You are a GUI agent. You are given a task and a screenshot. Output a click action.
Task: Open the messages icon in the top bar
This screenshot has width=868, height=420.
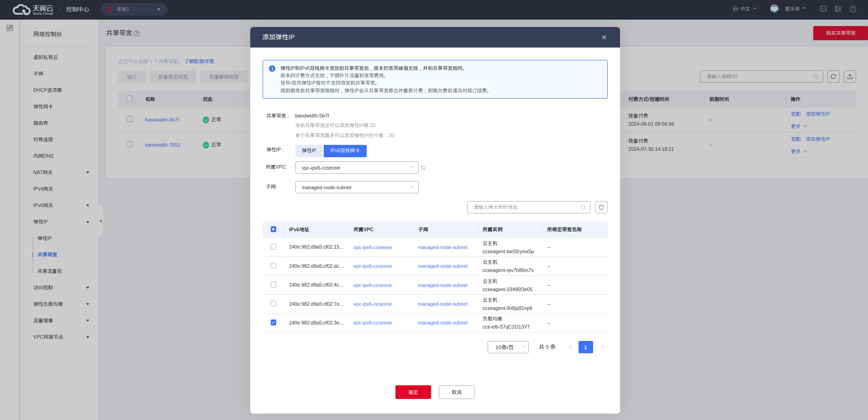823,9
